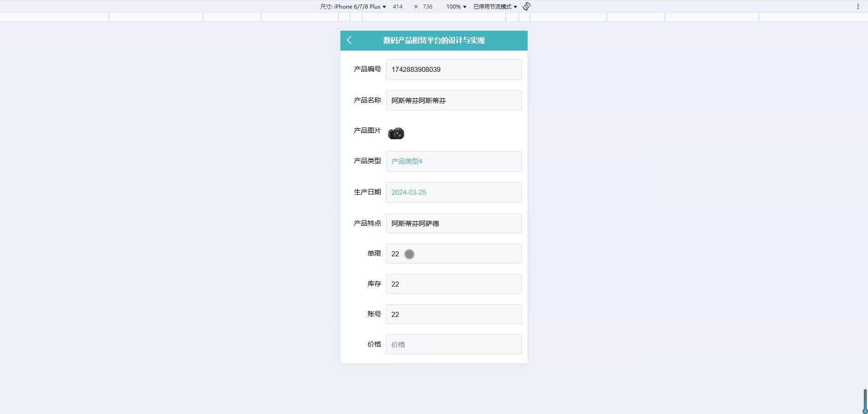Focus the 单限 input field
The image size is (868, 414).
point(453,254)
